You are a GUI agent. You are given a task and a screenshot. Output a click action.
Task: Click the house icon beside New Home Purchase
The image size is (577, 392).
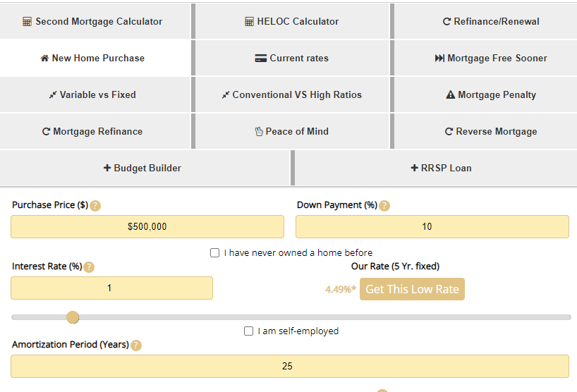coord(44,58)
